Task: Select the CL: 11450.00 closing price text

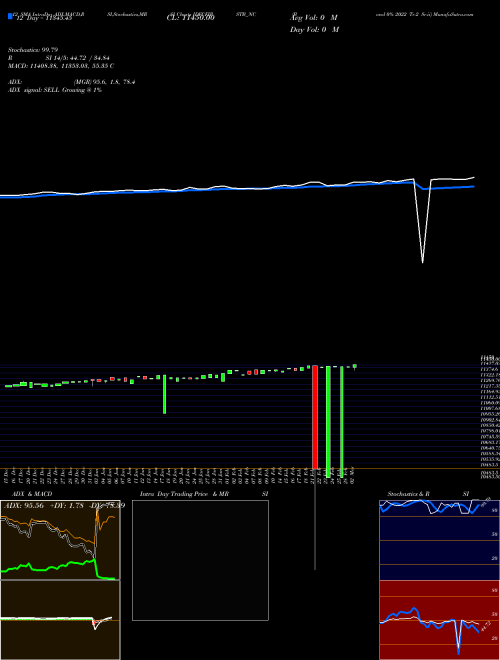Action: point(191,18)
